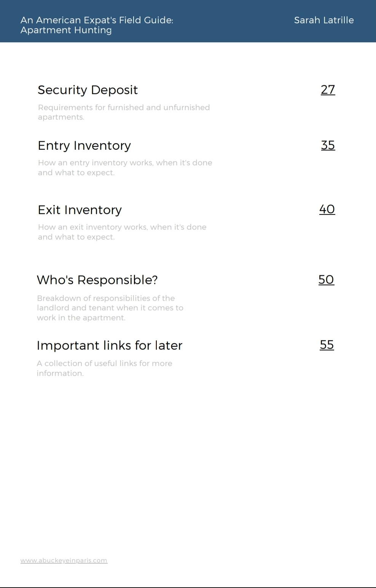Go to page 50 link
This screenshot has width=376, height=588.
point(326,280)
